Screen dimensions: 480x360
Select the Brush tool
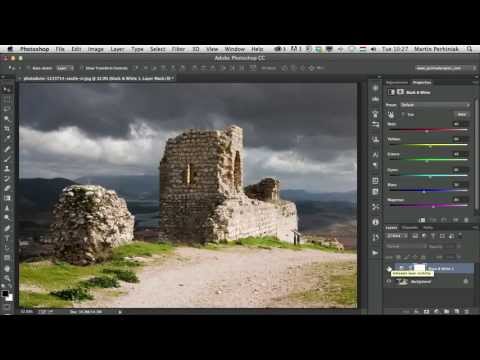[x=7, y=159]
